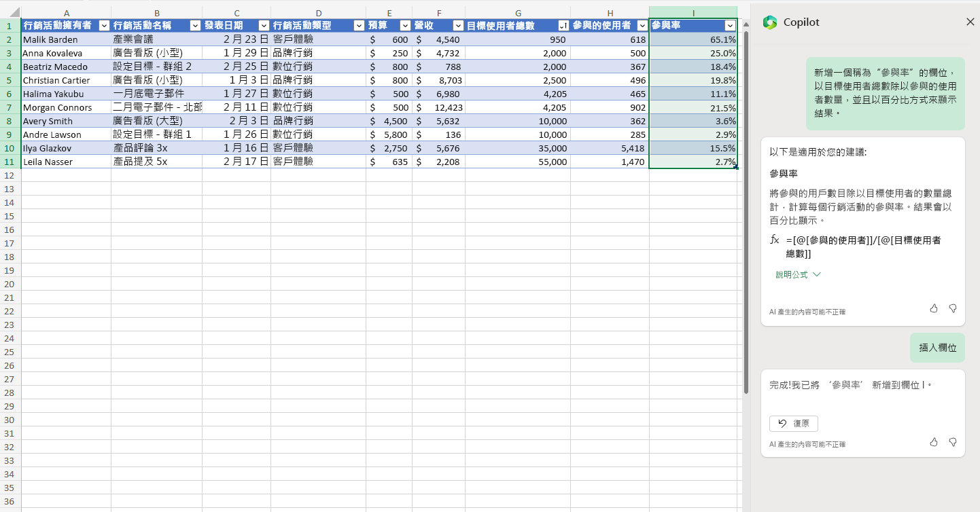The image size is (980, 512).
Task: Click the select-all corner of the sheet
Action: (10, 13)
